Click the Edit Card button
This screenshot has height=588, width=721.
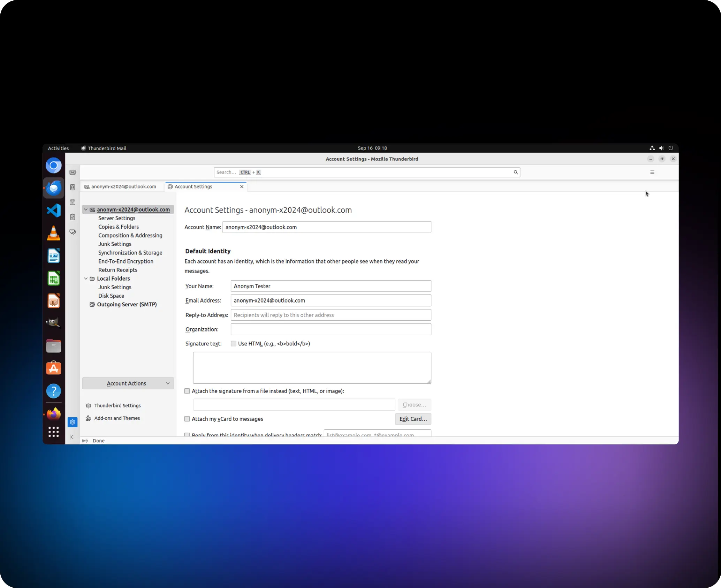pyautogui.click(x=413, y=419)
